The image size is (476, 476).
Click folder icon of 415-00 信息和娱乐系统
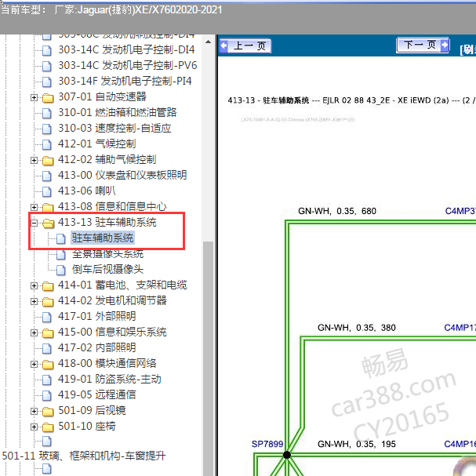coord(48,333)
